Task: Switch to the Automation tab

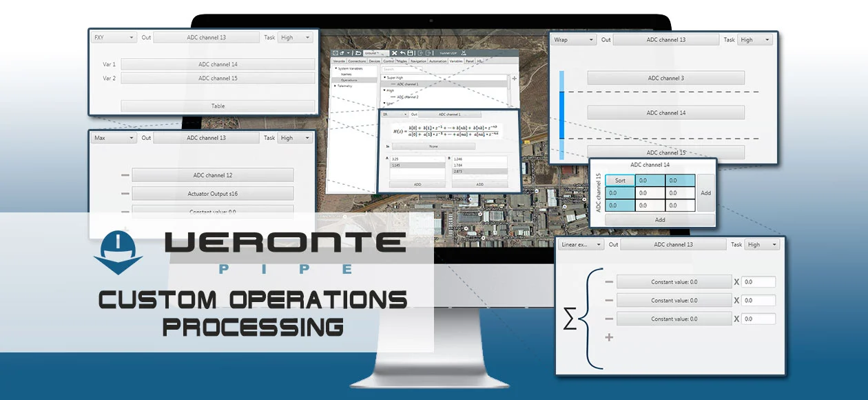Action: pos(438,61)
